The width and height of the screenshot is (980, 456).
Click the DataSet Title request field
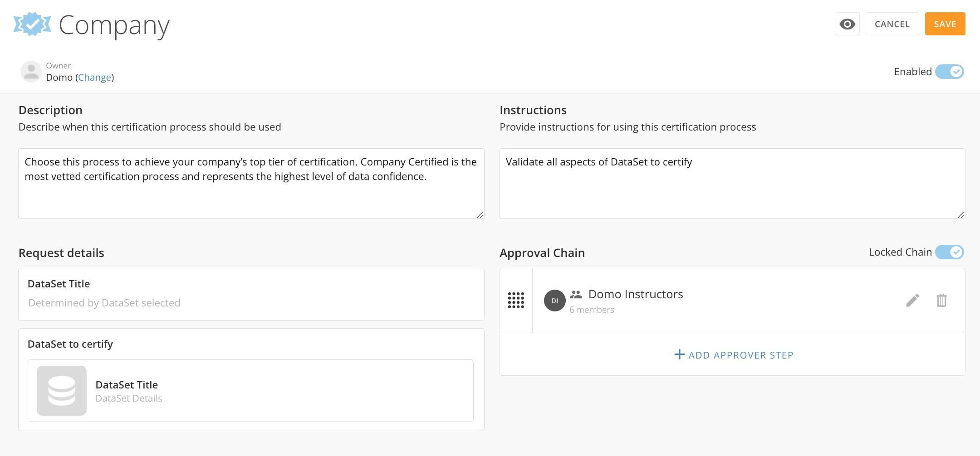tap(251, 295)
